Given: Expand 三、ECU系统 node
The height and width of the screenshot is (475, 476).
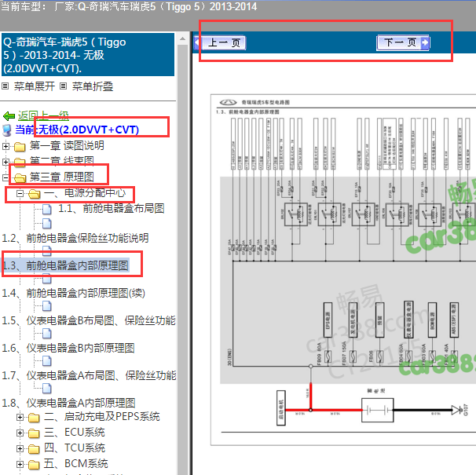Looking at the screenshot, I should tap(20, 433).
